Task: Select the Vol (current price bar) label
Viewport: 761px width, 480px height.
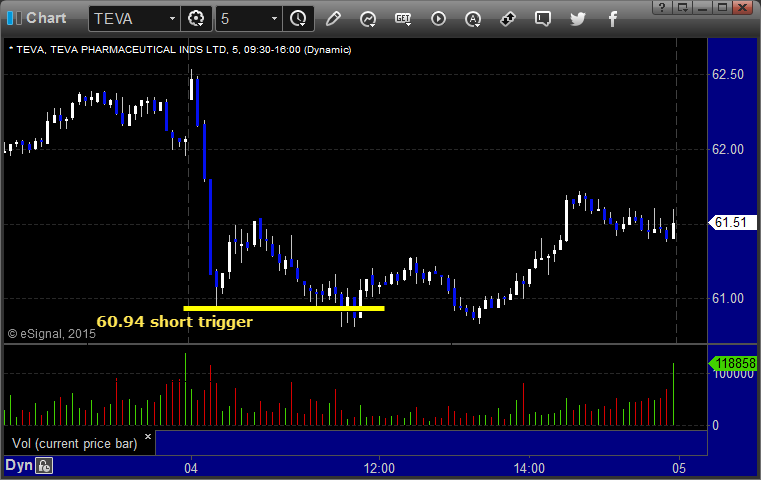Action: (75, 444)
